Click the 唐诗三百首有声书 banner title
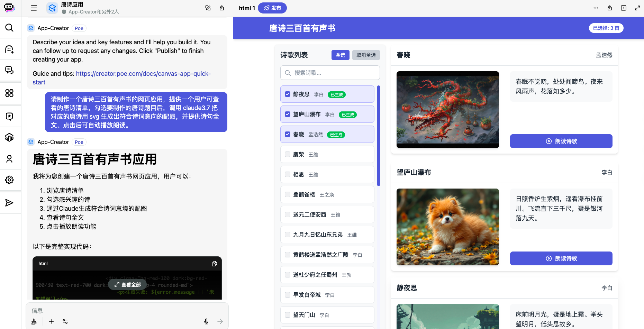 (x=302, y=28)
